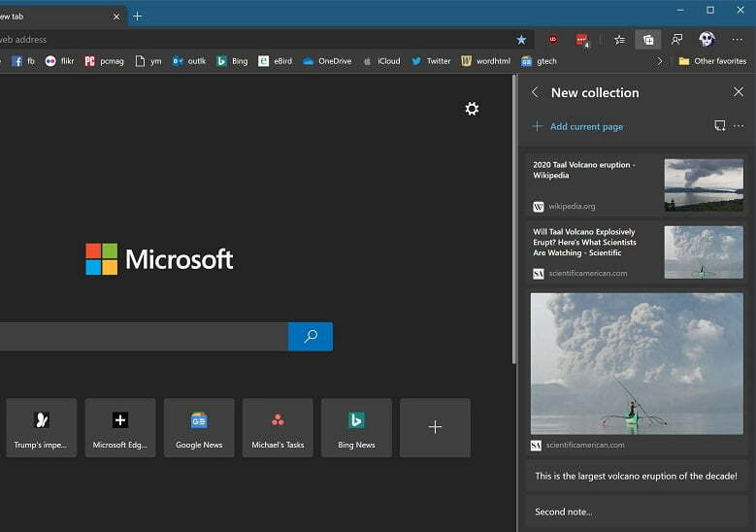Click the page vertical scrollbar
Image resolution: width=756 pixels, height=532 pixels.
click(514, 219)
